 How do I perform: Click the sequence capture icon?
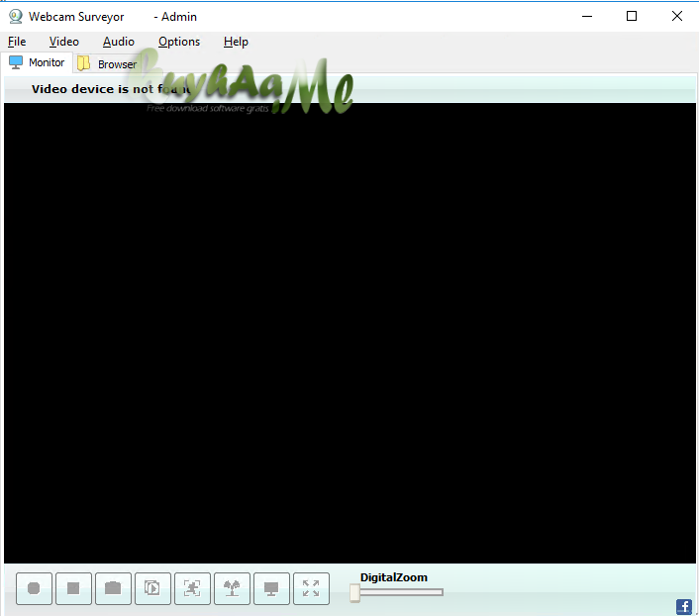click(x=152, y=588)
